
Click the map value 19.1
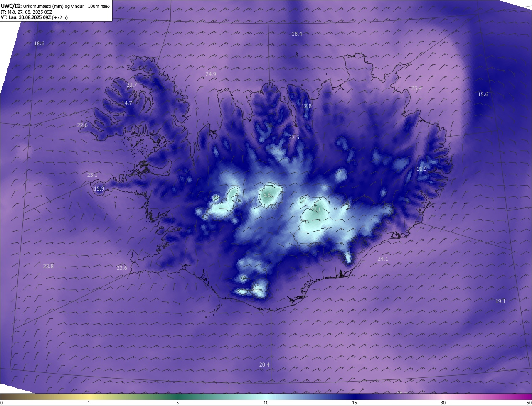[x=500, y=301]
